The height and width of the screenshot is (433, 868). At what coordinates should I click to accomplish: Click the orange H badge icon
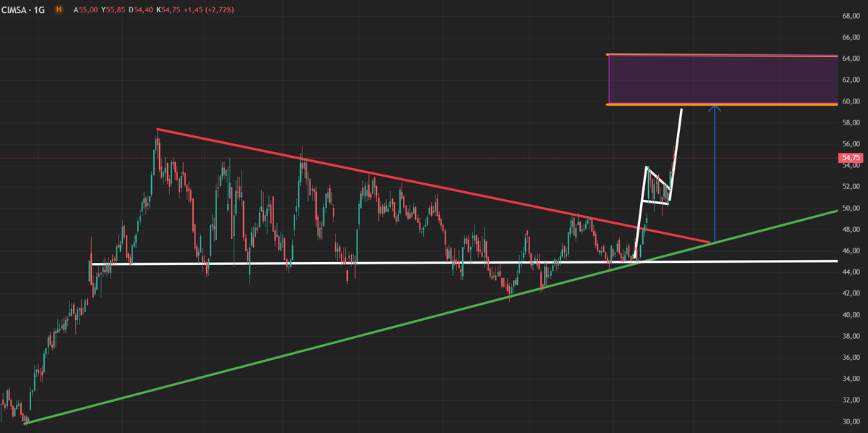[x=58, y=10]
